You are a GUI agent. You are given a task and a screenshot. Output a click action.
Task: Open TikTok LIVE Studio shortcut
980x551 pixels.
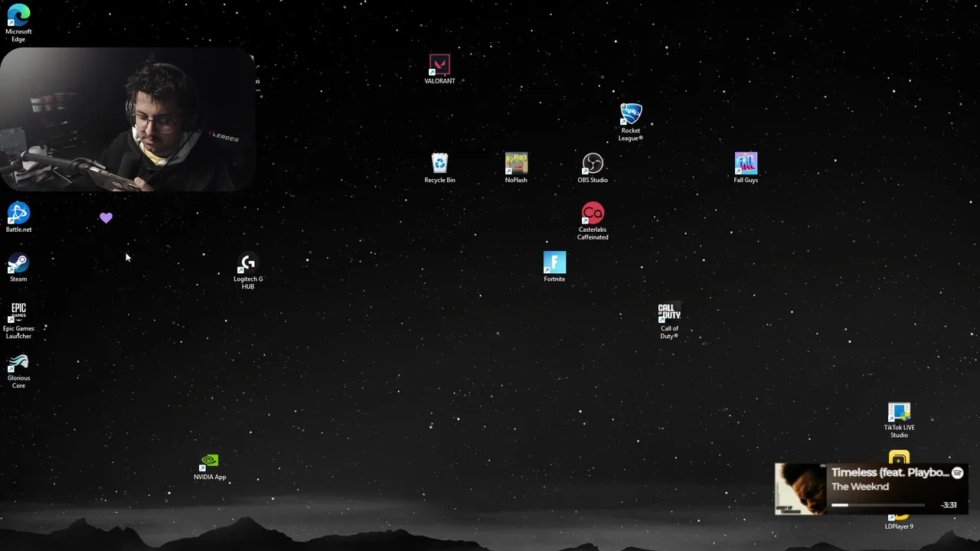point(899,420)
